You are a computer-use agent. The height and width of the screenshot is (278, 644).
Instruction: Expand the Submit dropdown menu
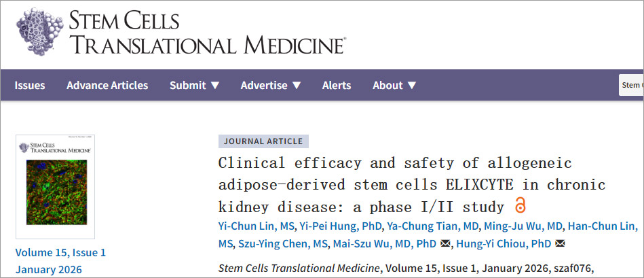click(x=194, y=85)
